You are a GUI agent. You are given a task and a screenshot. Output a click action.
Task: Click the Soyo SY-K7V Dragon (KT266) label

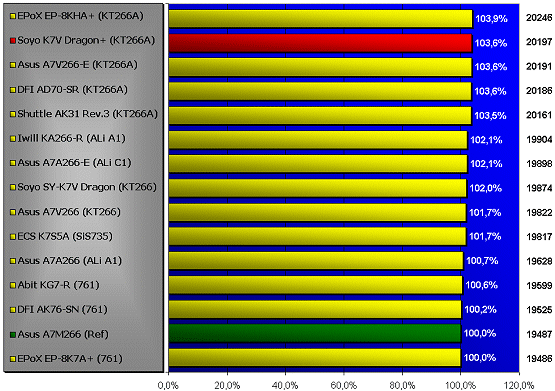click(x=87, y=187)
